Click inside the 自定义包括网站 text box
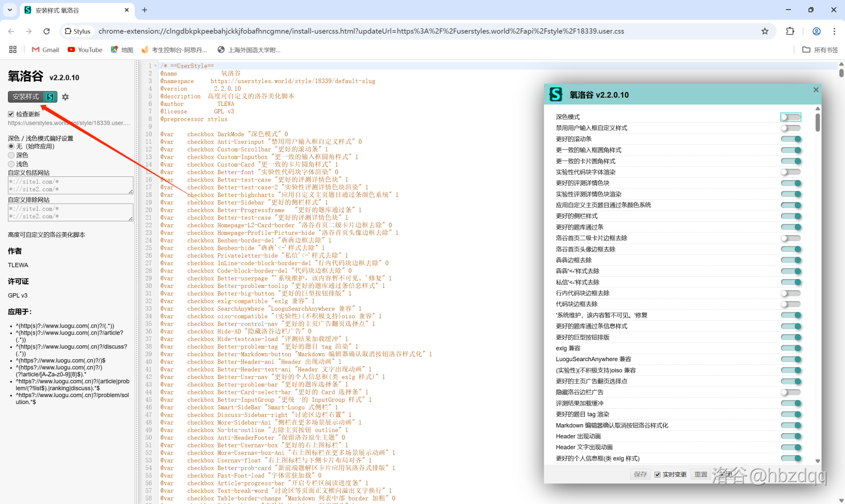Image resolution: width=845 pixels, height=504 pixels. click(x=70, y=185)
